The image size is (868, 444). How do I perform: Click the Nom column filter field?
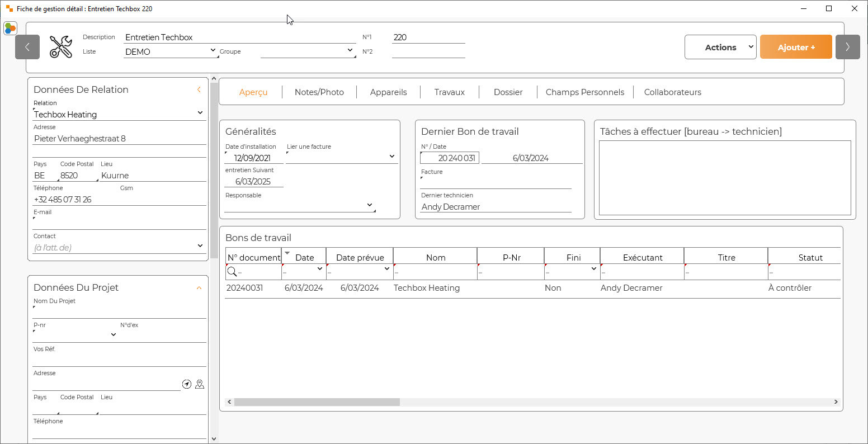435,272
